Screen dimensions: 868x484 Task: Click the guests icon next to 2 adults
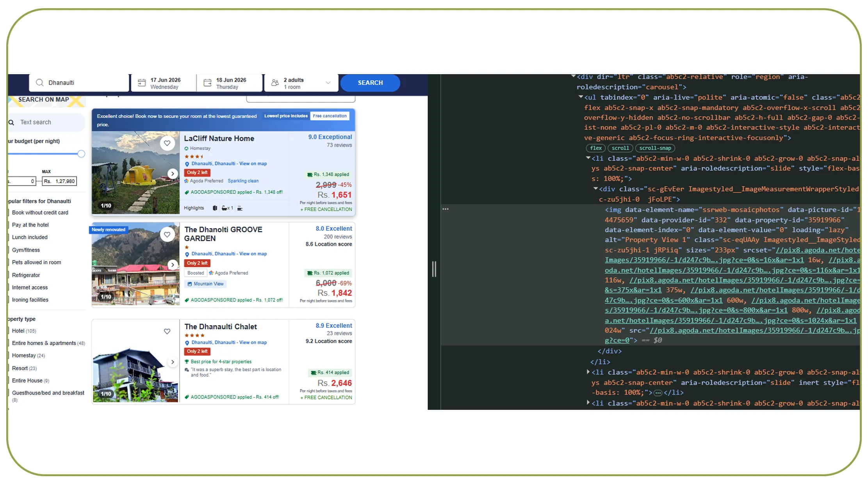click(275, 83)
